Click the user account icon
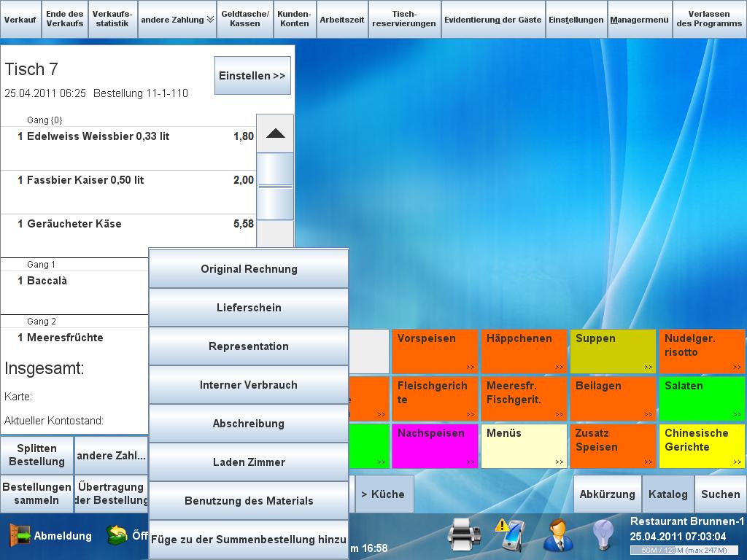 coord(558,536)
